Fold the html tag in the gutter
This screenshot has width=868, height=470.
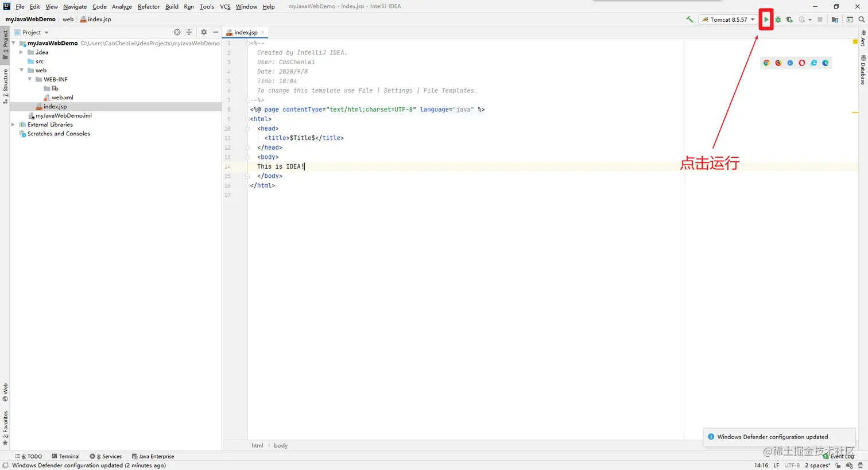point(248,119)
